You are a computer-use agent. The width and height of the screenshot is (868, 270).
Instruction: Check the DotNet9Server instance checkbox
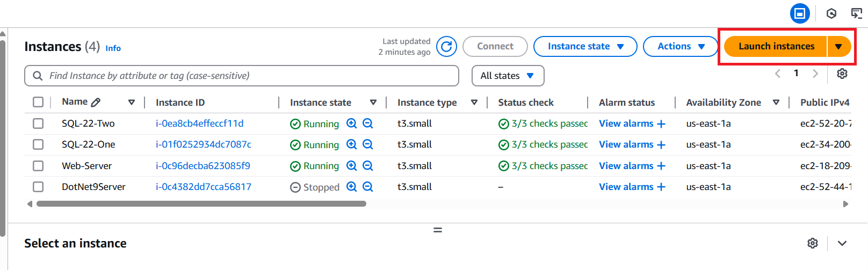point(38,187)
